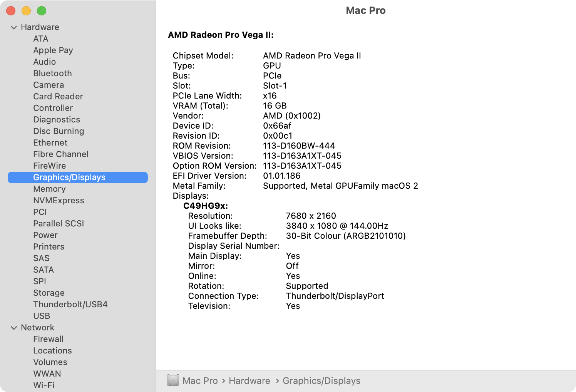Select Disc Burning in sidebar

59,131
